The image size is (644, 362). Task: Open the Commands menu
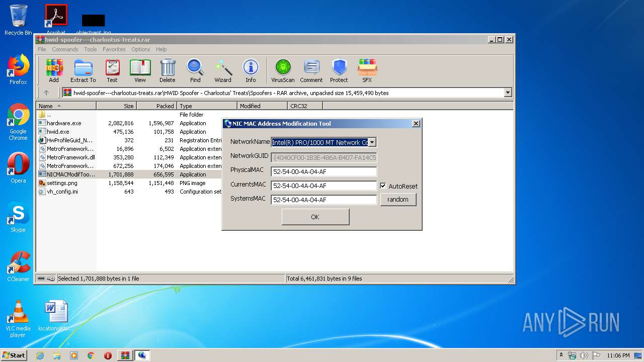click(65, 49)
